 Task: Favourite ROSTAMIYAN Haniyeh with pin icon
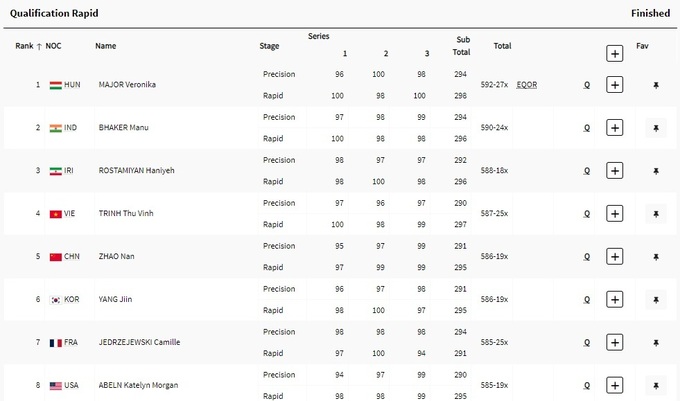[656, 171]
